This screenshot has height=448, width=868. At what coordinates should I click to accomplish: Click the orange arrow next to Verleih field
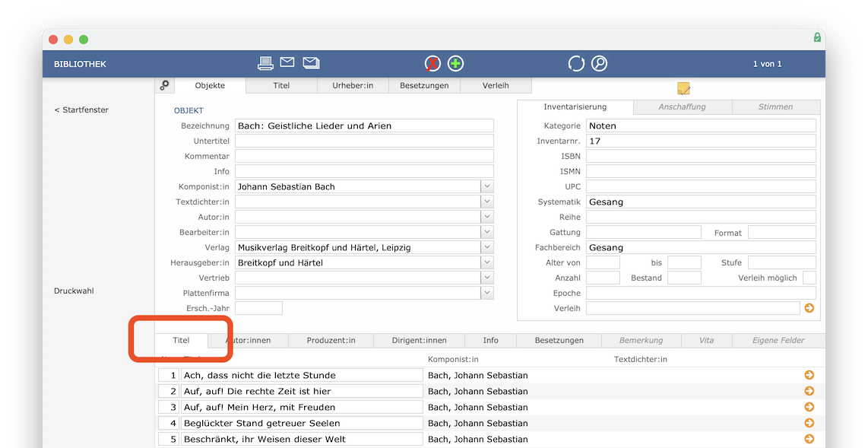[x=809, y=308]
